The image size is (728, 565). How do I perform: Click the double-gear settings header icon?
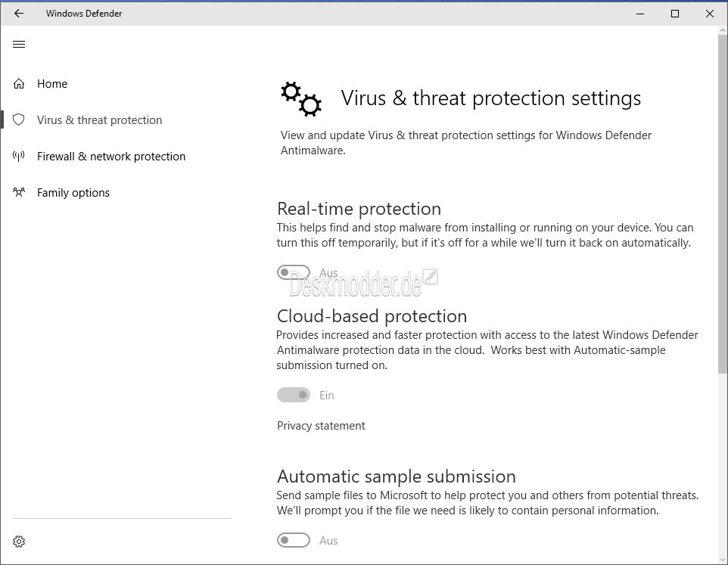[301, 99]
